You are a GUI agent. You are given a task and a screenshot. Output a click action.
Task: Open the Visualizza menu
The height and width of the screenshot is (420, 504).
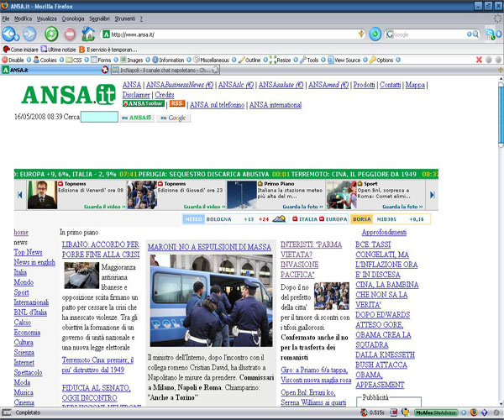click(x=46, y=18)
